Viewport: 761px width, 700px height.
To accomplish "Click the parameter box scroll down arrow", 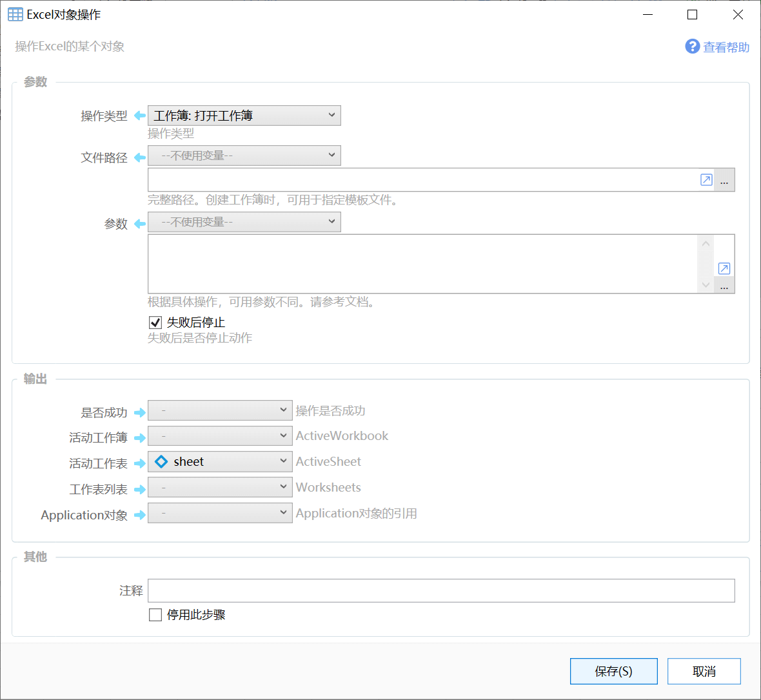I will 706,285.
